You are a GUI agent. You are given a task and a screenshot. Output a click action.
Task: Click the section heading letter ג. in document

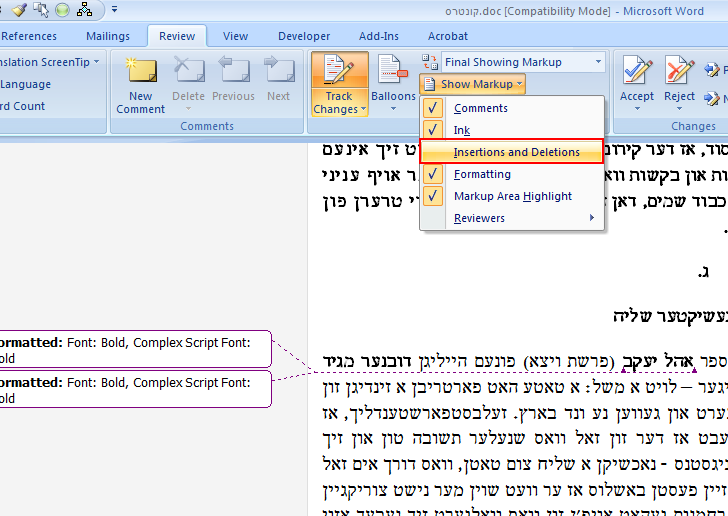[703, 272]
